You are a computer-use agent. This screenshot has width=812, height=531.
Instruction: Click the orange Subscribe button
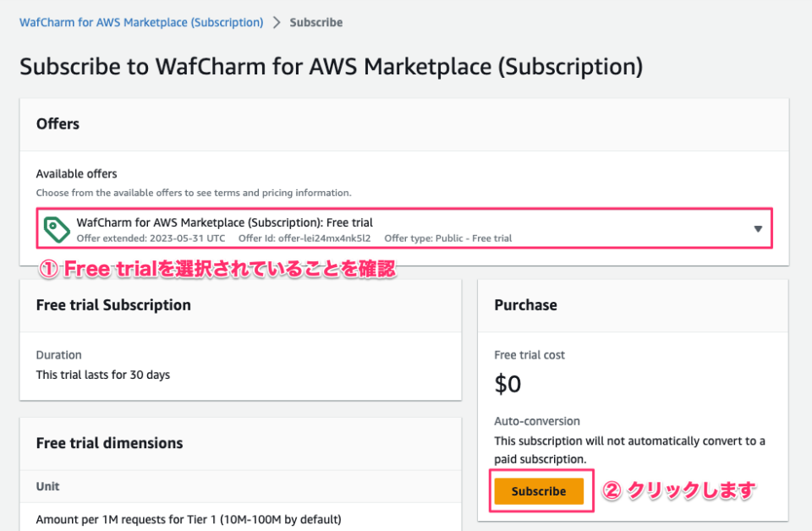[x=540, y=491]
